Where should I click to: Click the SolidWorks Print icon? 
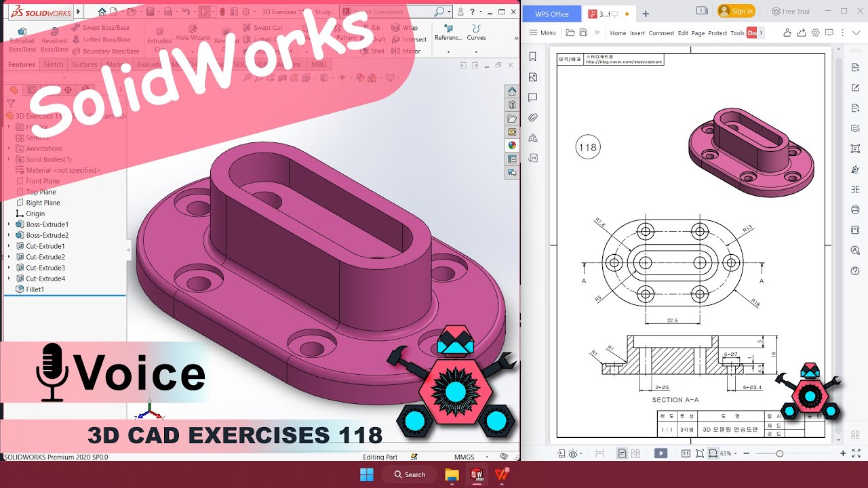click(x=169, y=12)
